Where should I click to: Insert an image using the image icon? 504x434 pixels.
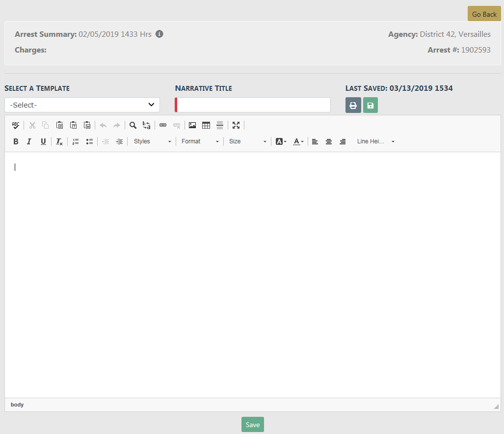pyautogui.click(x=192, y=125)
